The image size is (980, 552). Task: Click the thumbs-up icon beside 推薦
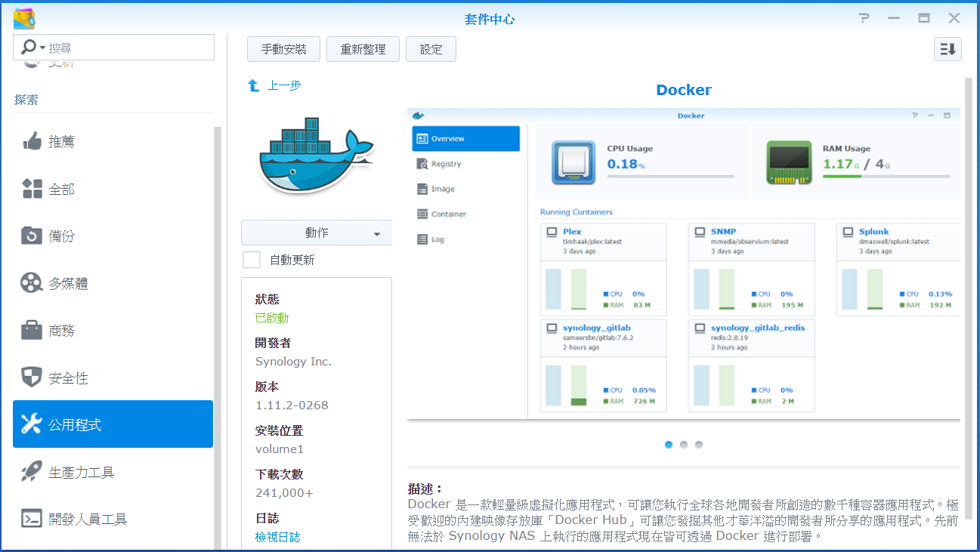[32, 141]
